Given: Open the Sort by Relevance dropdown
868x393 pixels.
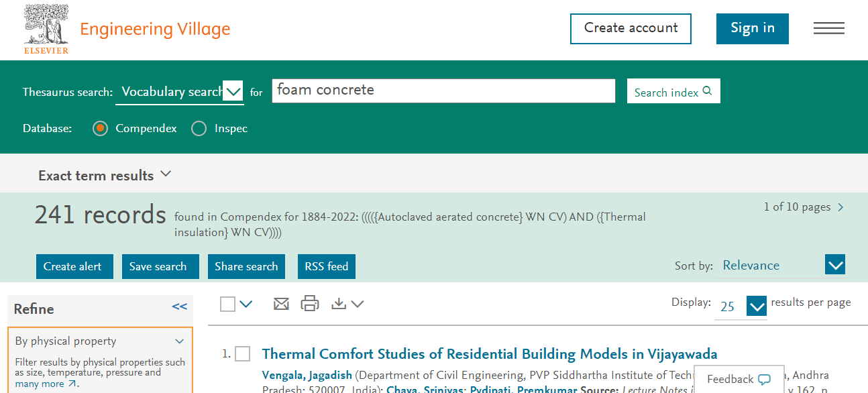Looking at the screenshot, I should pyautogui.click(x=835, y=266).
